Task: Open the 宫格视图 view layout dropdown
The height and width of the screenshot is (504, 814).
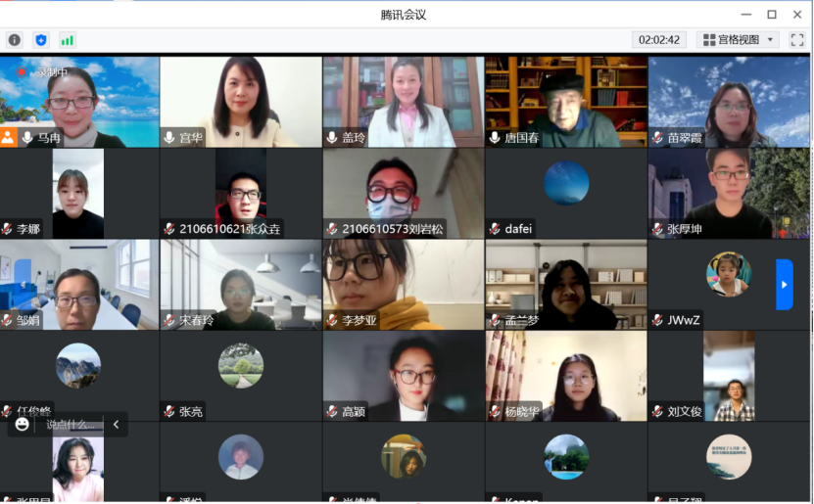Action: [738, 40]
